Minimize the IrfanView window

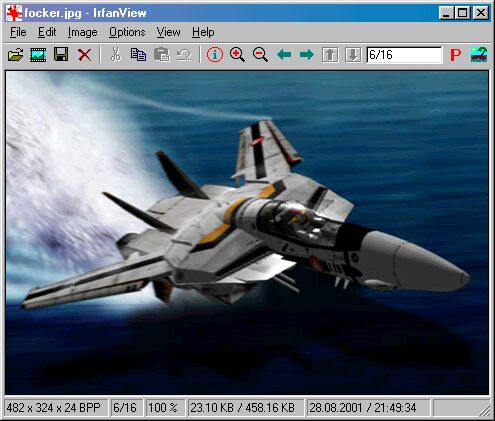coord(446,13)
